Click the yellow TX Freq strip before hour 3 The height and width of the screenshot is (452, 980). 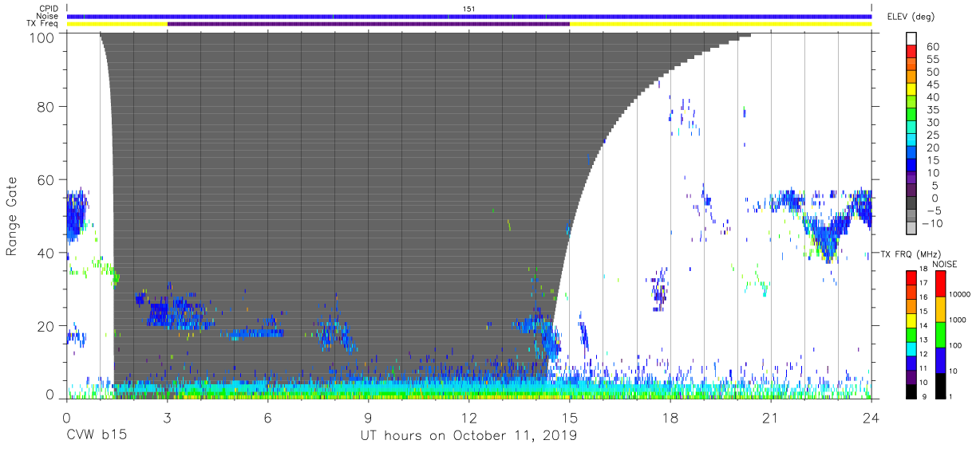[117, 24]
